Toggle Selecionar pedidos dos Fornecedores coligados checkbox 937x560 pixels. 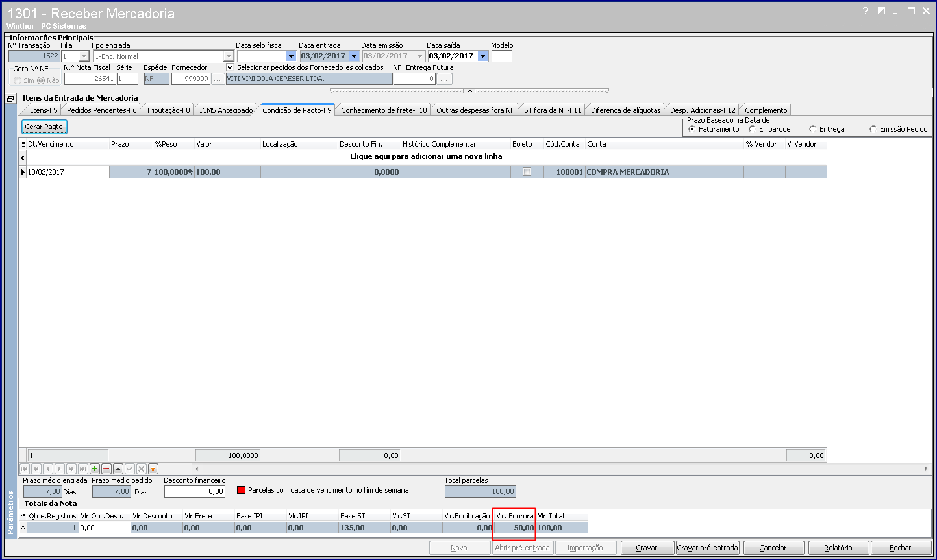click(230, 67)
